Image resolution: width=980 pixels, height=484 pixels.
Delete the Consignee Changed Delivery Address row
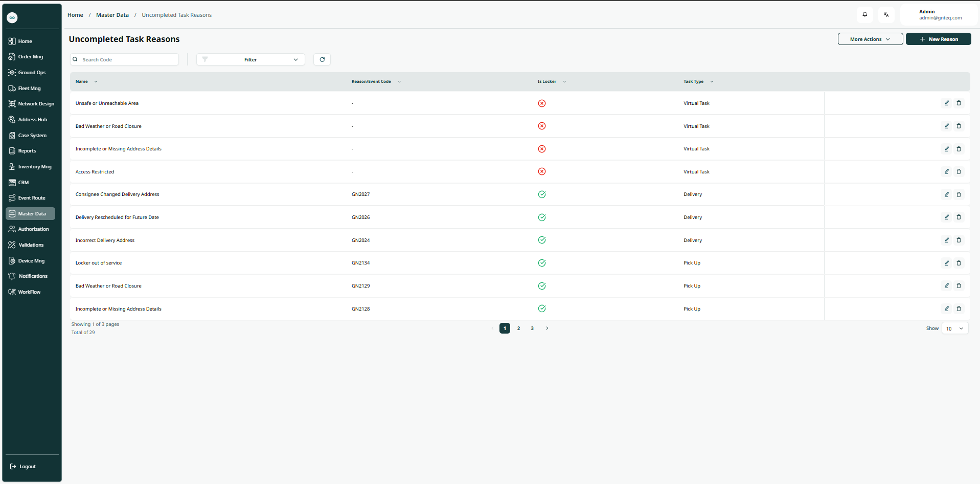[959, 194]
